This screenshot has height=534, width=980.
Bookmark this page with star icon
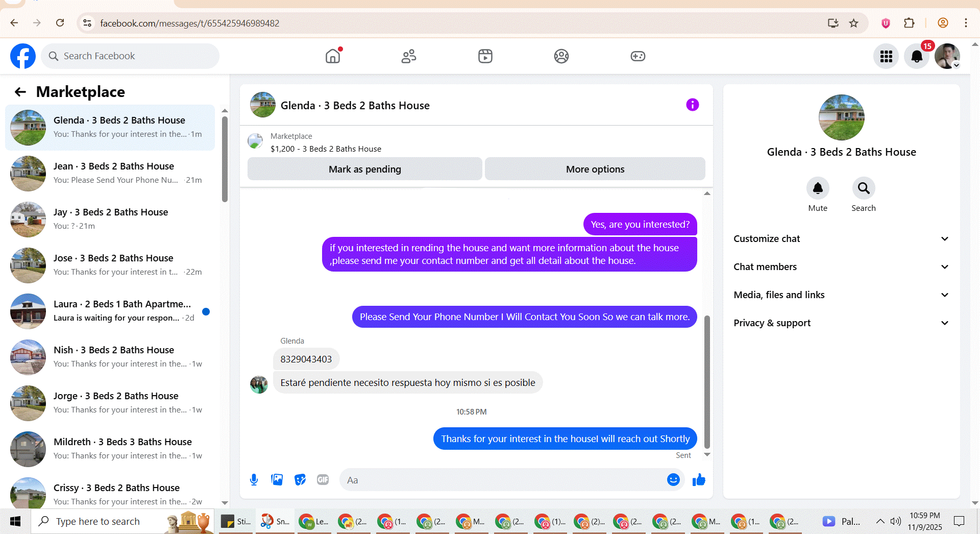[x=854, y=23]
